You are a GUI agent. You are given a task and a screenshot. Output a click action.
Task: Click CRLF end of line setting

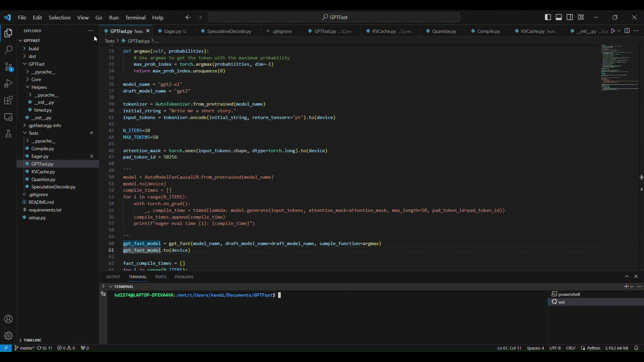571,348
